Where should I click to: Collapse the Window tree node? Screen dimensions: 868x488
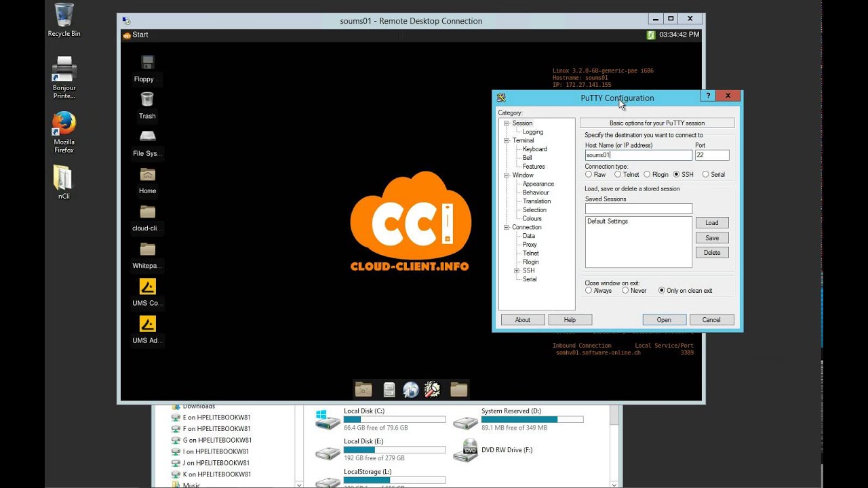[x=506, y=175]
